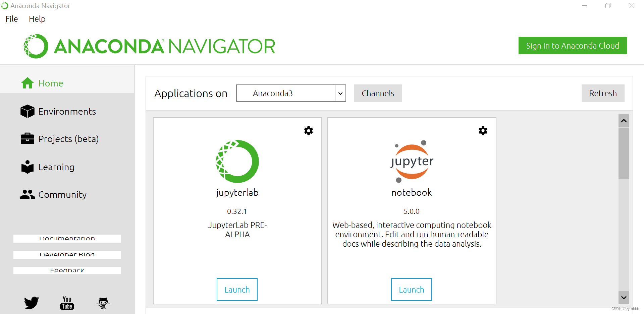Launch jupyterlab

coord(237,290)
